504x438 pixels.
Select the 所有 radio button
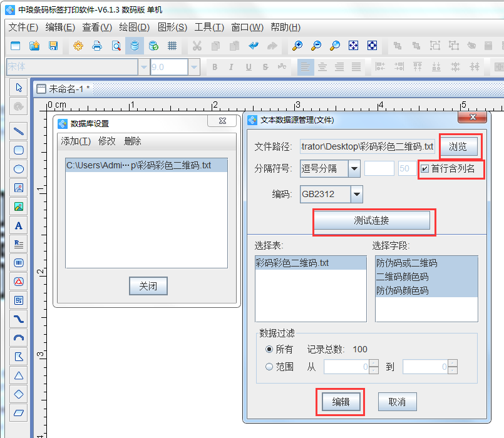pos(269,349)
